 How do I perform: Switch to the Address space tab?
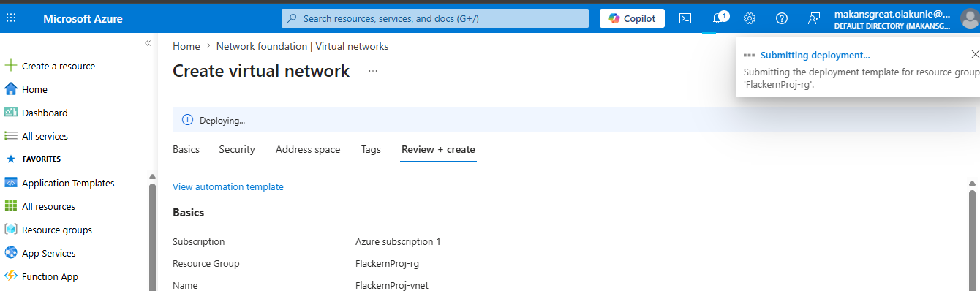pyautogui.click(x=308, y=149)
